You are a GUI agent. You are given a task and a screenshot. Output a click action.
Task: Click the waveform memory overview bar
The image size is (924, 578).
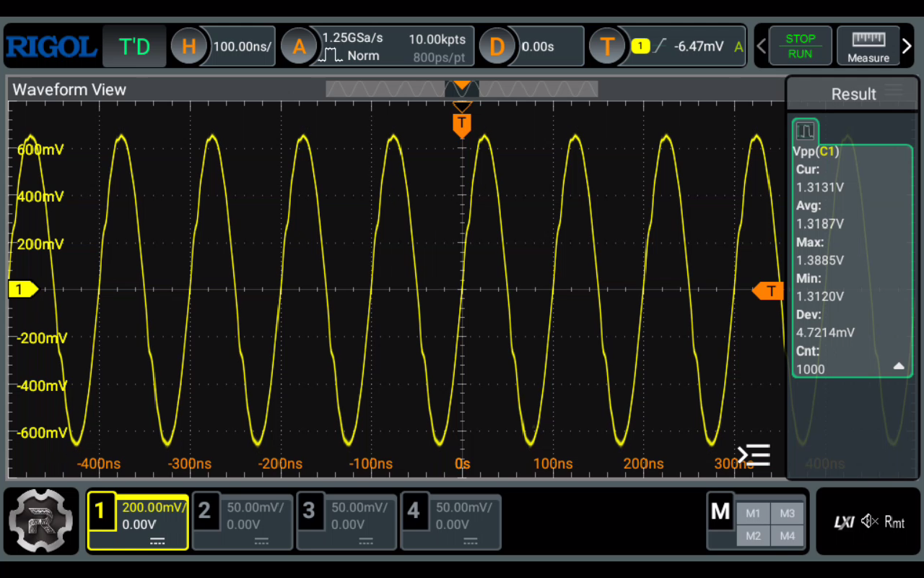pyautogui.click(x=462, y=89)
